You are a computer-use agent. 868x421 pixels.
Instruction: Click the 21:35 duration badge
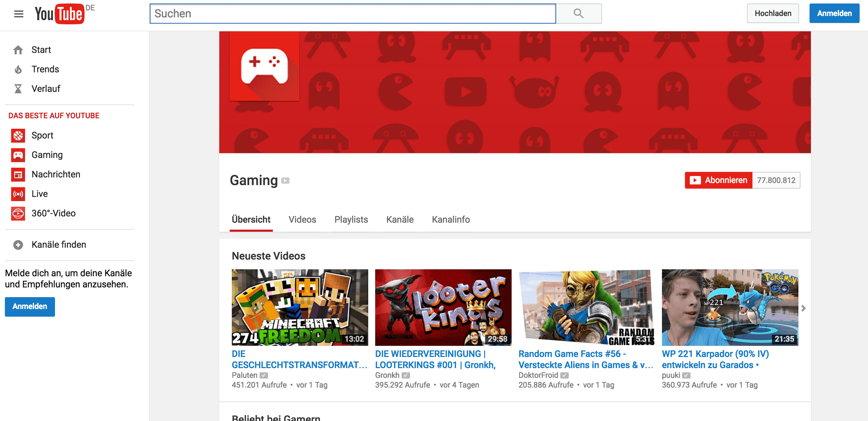coord(784,339)
